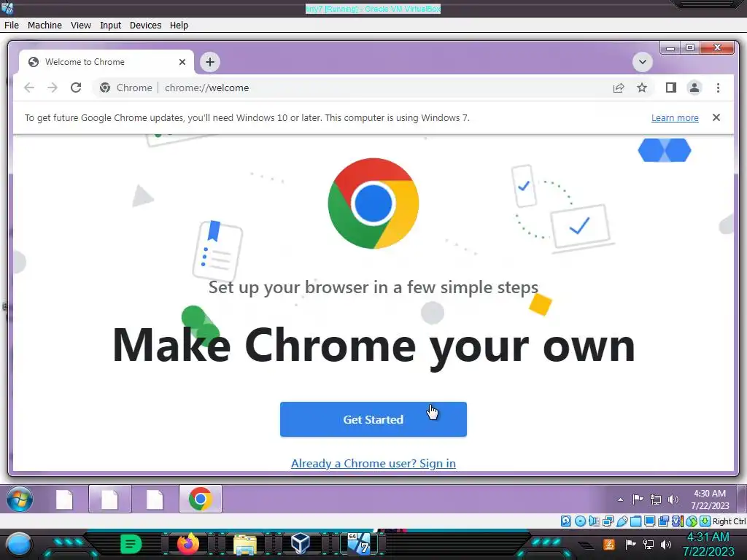
Task: Open Chrome's three-dot menu
Action: 718,87
